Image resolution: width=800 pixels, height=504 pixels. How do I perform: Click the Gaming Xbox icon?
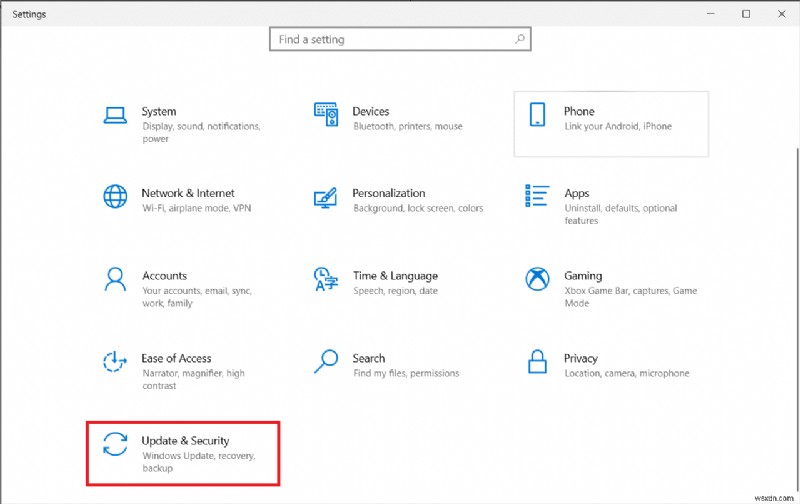point(537,278)
